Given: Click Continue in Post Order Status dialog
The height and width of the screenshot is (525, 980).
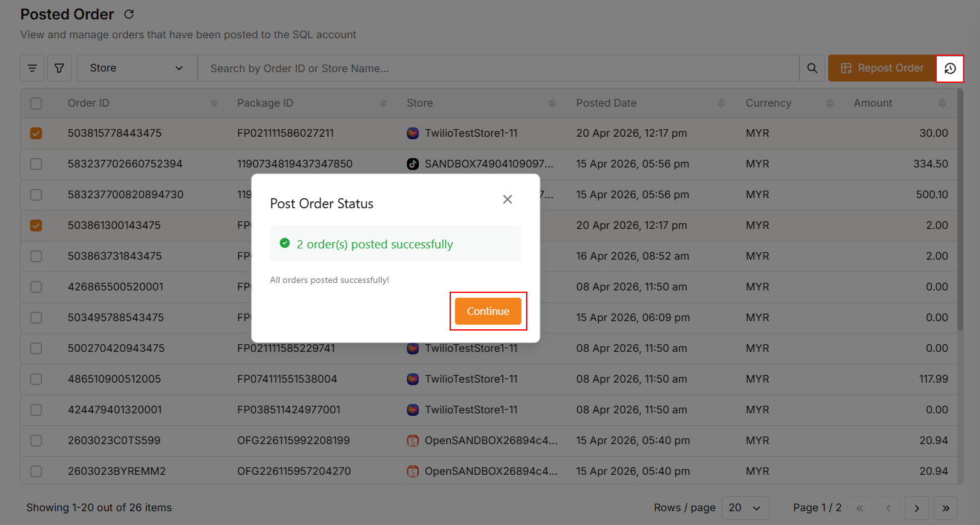Looking at the screenshot, I should pos(488,311).
